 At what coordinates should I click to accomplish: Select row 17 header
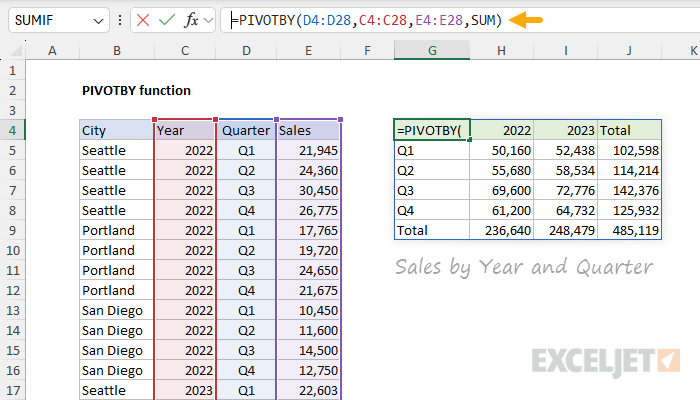(12, 390)
